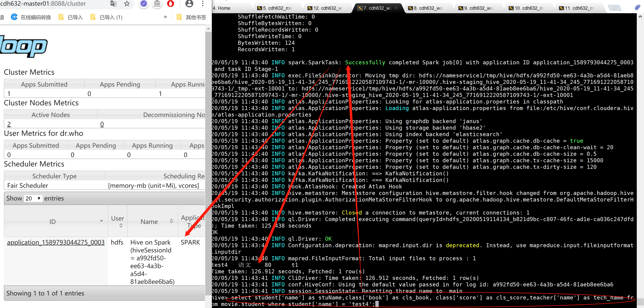The height and width of the screenshot is (308, 644).
Task: Close the active 7. cdh632_wo tab
Action: [396, 8]
